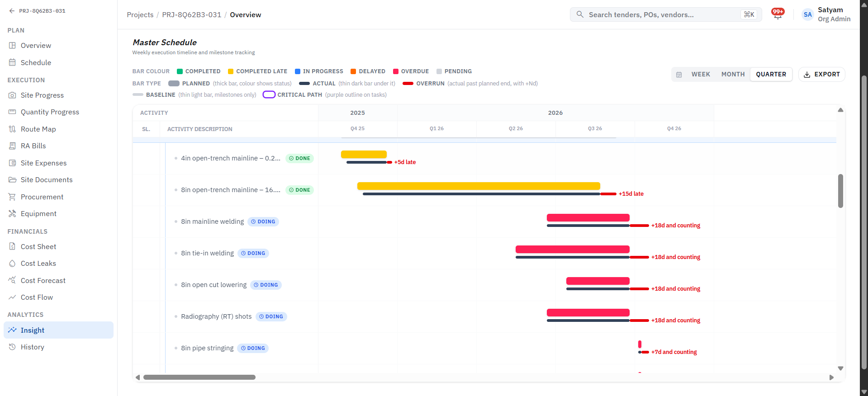Open the Quantity Progress ruler icon

[12, 112]
